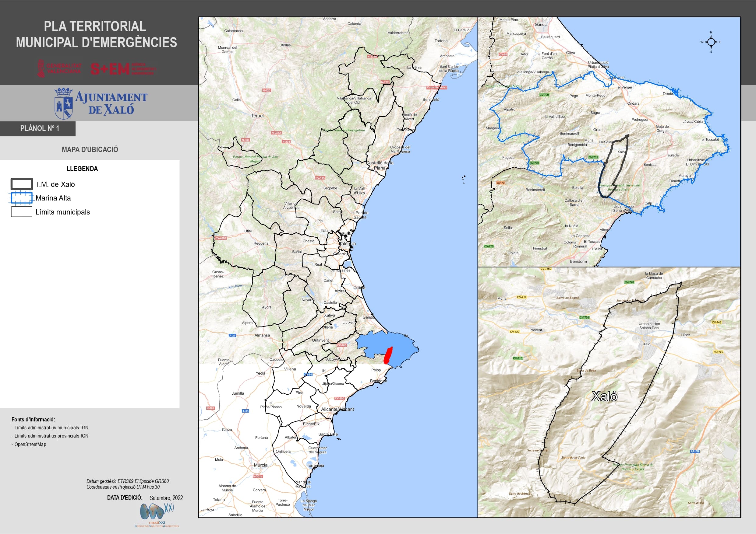Click the PLÀNOL Nº 1 label
Viewport: 756px width, 534px height.
pyautogui.click(x=40, y=128)
